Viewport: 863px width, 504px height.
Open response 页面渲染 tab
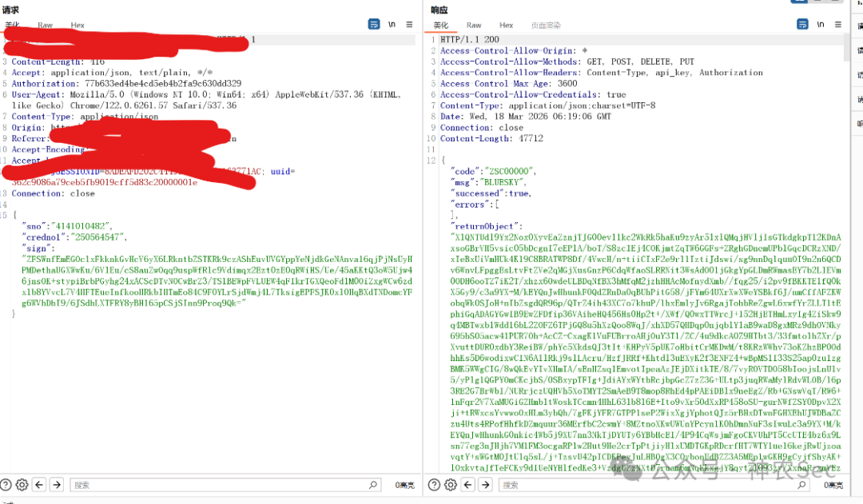546,26
